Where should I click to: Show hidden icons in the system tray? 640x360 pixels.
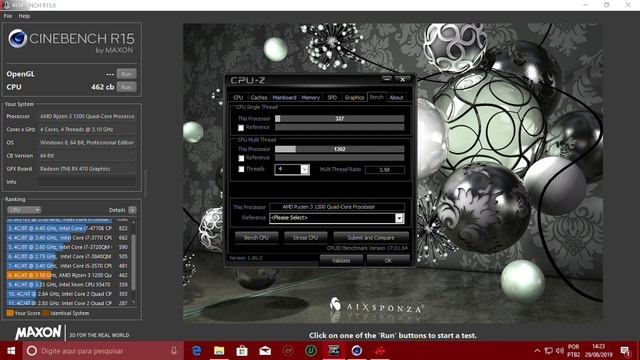[537, 351]
